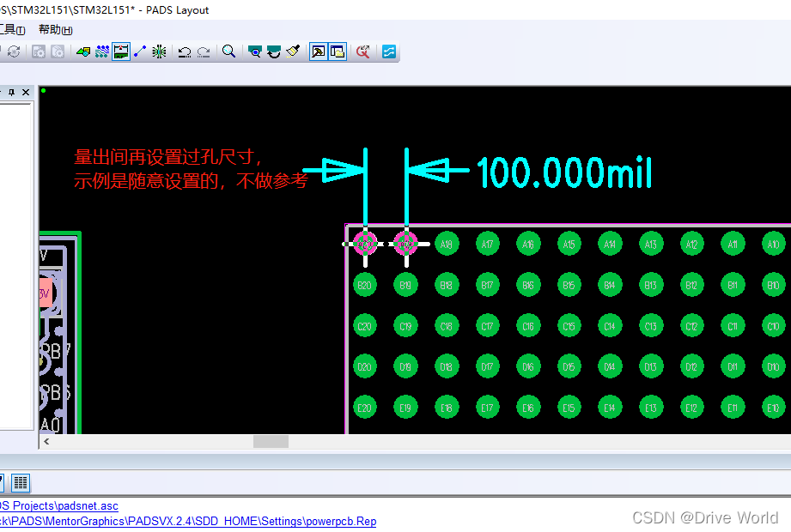Select pad E12
This screenshot has height=532, width=791.
pos(691,408)
